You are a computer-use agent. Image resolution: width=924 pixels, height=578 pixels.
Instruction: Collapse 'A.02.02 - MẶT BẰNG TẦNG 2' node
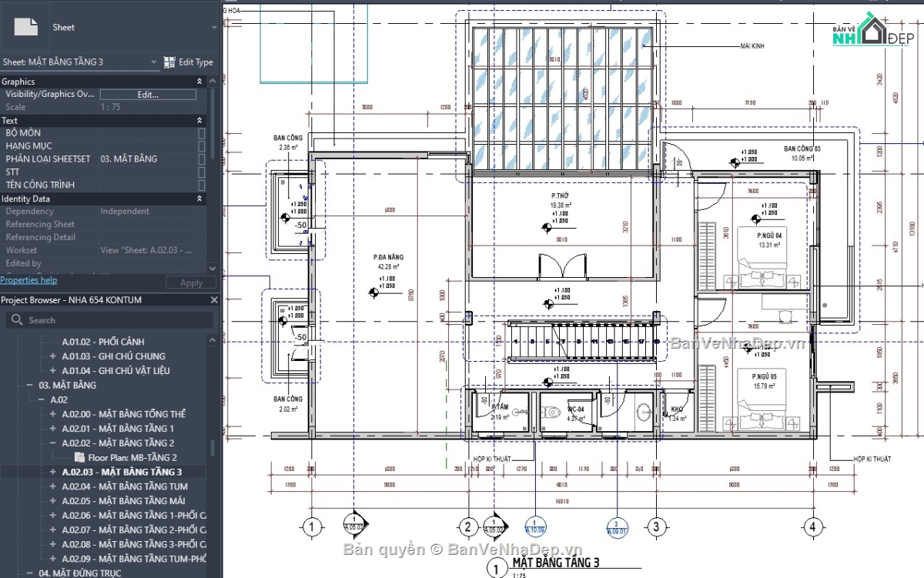pyautogui.click(x=52, y=443)
